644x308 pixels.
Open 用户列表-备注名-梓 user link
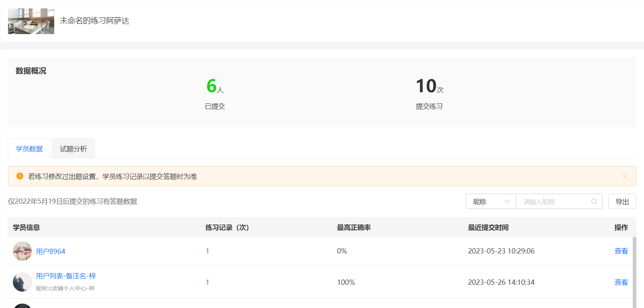tap(66, 276)
